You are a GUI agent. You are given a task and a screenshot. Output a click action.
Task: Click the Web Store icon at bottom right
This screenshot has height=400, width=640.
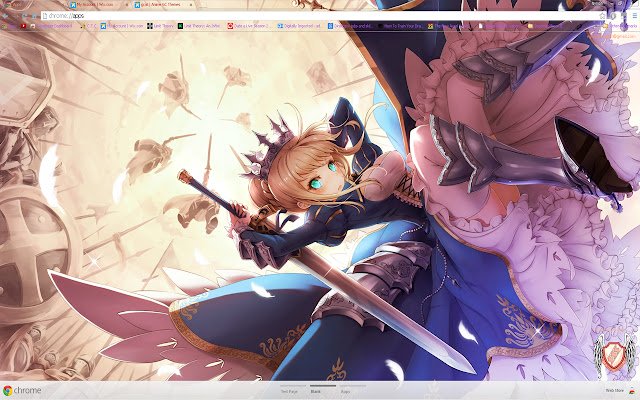pos(632,391)
